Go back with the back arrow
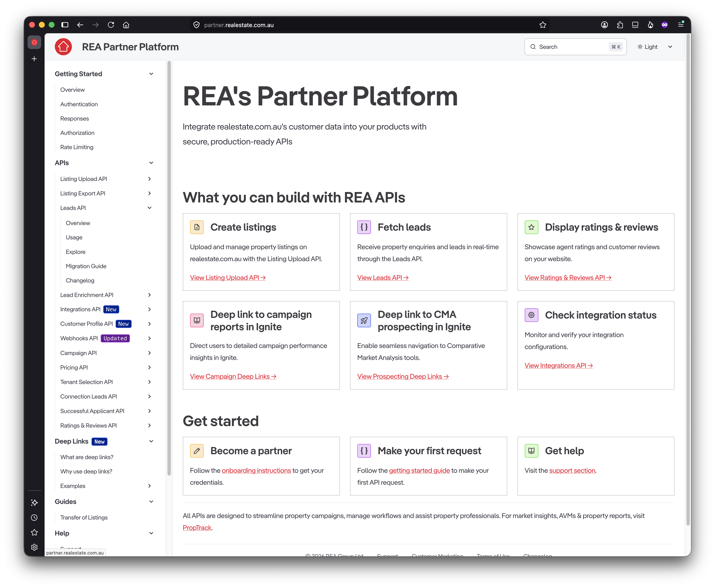This screenshot has width=715, height=588. tap(80, 25)
